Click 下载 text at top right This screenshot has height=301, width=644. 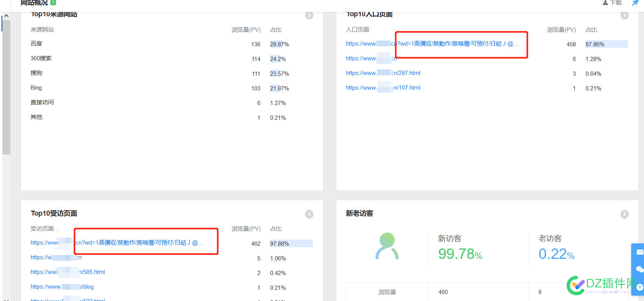[616, 3]
